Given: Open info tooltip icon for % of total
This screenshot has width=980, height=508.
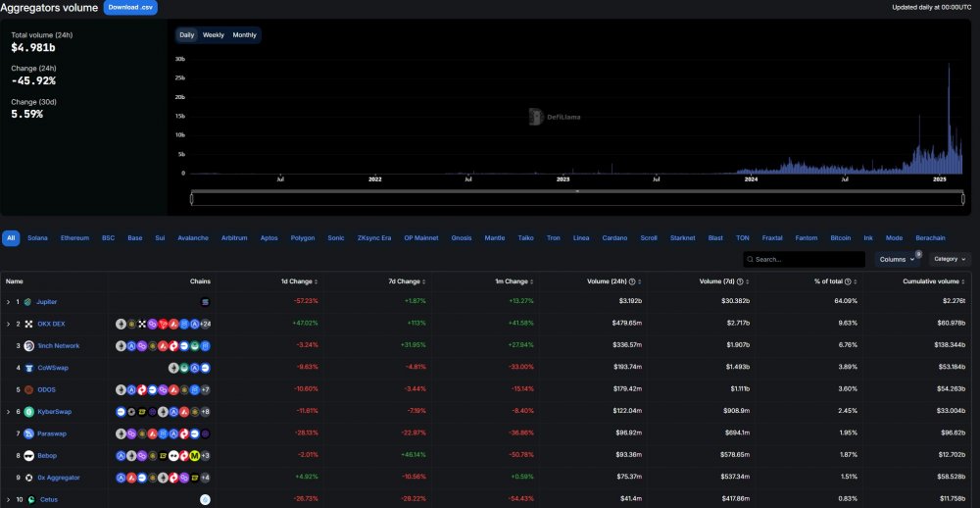Looking at the screenshot, I should (848, 282).
